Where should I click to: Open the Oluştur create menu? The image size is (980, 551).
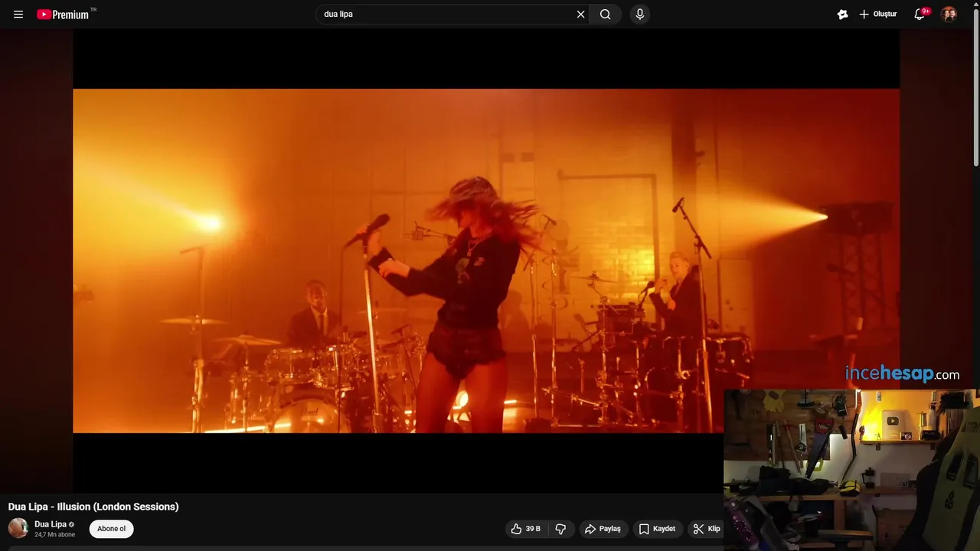(877, 14)
